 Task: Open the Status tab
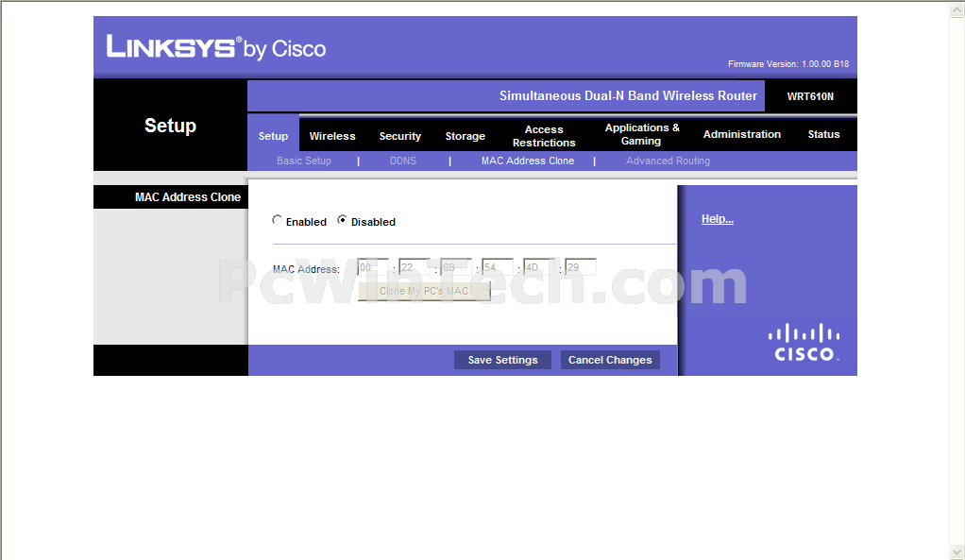coord(823,134)
